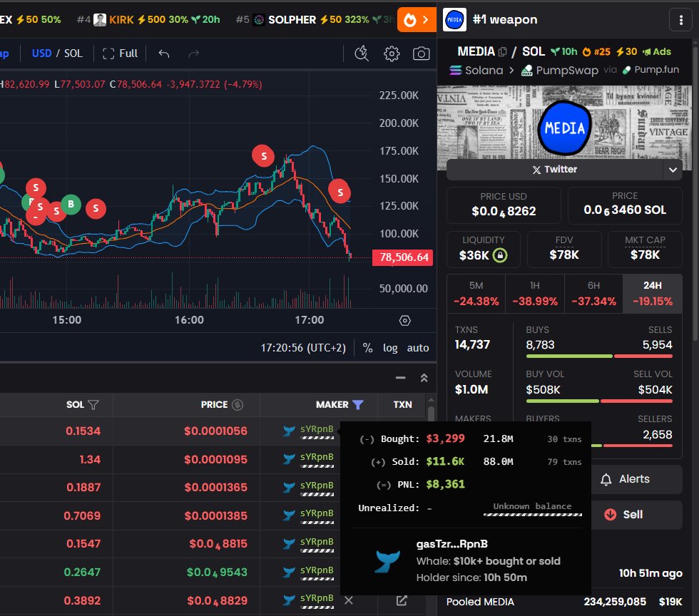
Task: Filter transactions by SOL amount funnel
Action: pos(93,405)
